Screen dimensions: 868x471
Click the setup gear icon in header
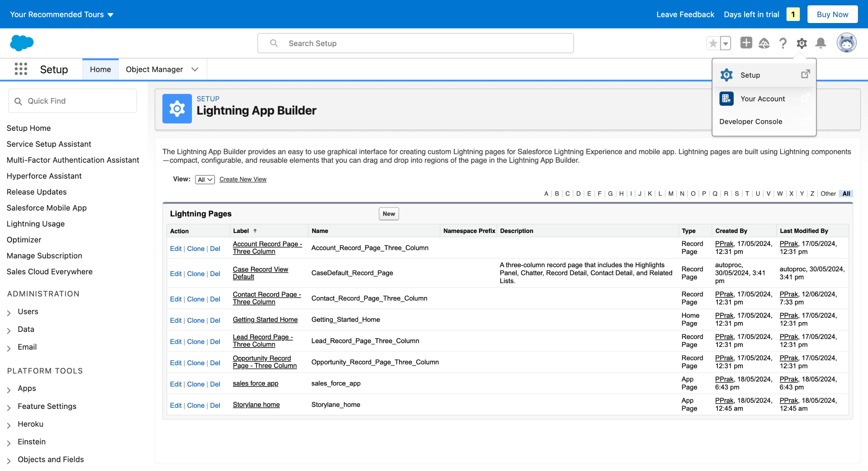[x=802, y=43]
